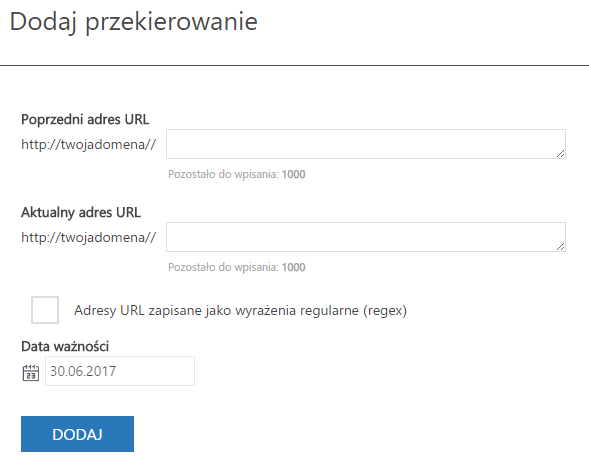The width and height of the screenshot is (589, 473).
Task: Open the calendar icon beside the expiry date
Action: (31, 373)
